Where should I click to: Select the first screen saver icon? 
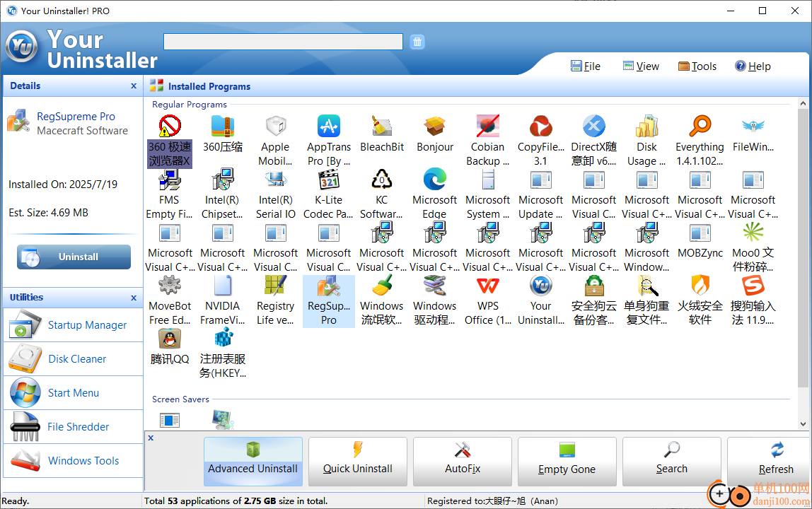click(x=170, y=420)
